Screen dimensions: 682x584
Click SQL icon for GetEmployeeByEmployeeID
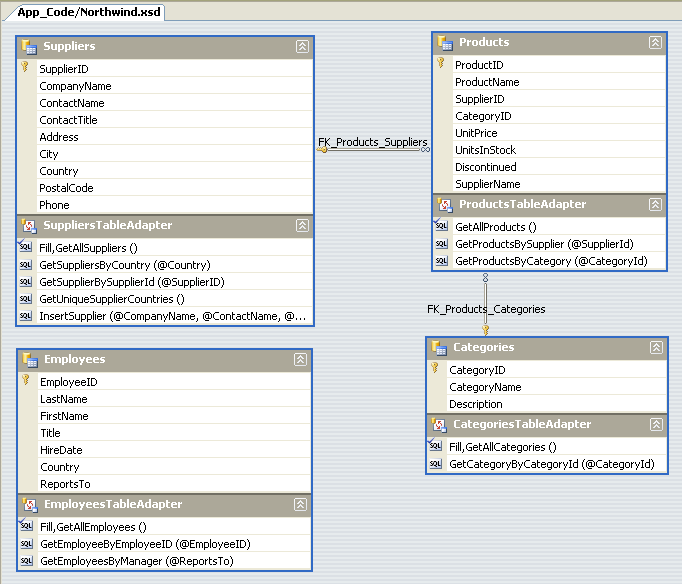click(26, 544)
